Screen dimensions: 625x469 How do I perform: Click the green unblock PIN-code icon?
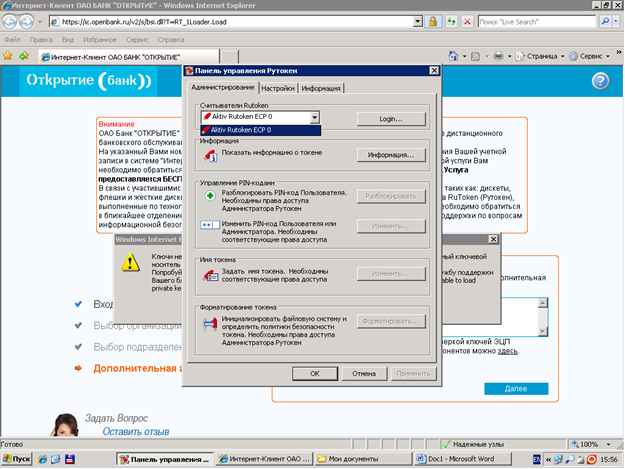(210, 196)
